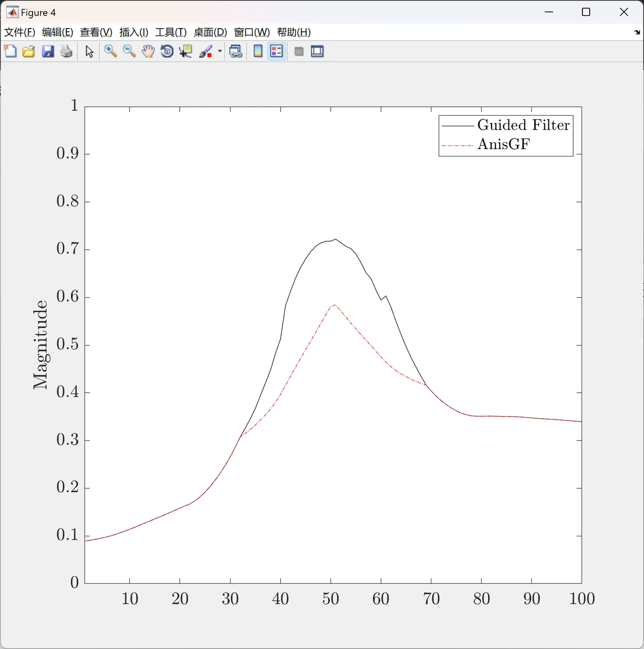Image resolution: width=644 pixels, height=649 pixels.
Task: Click the x-axis tick label "30"
Action: pyautogui.click(x=230, y=598)
